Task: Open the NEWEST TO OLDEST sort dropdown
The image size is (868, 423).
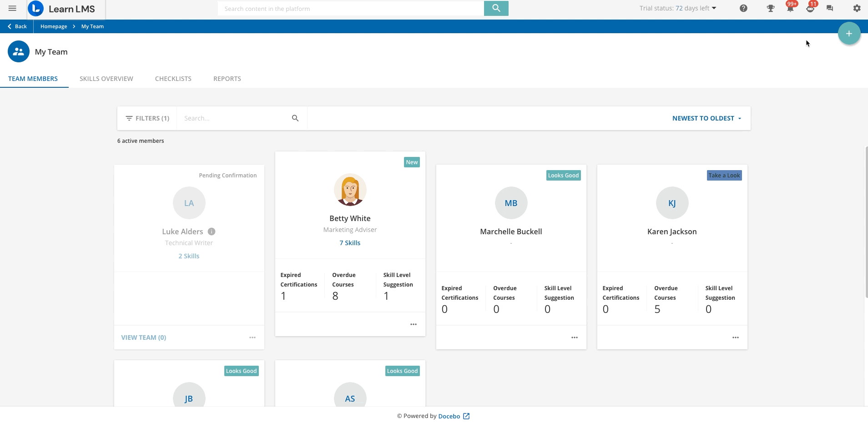Action: [x=706, y=118]
